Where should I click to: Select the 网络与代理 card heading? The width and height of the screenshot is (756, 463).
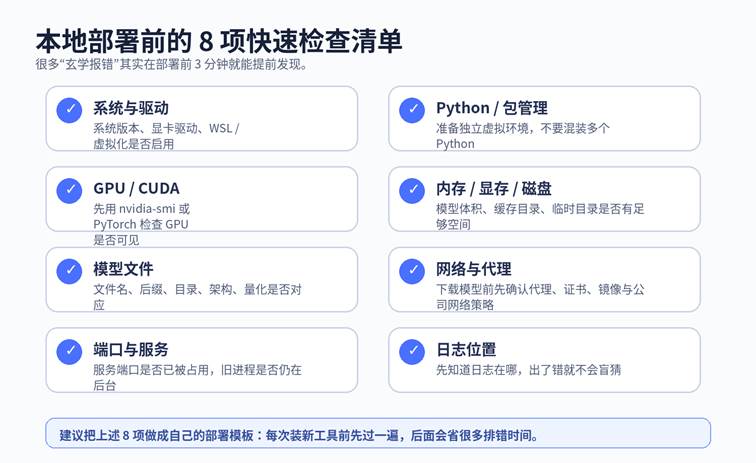coord(473,269)
